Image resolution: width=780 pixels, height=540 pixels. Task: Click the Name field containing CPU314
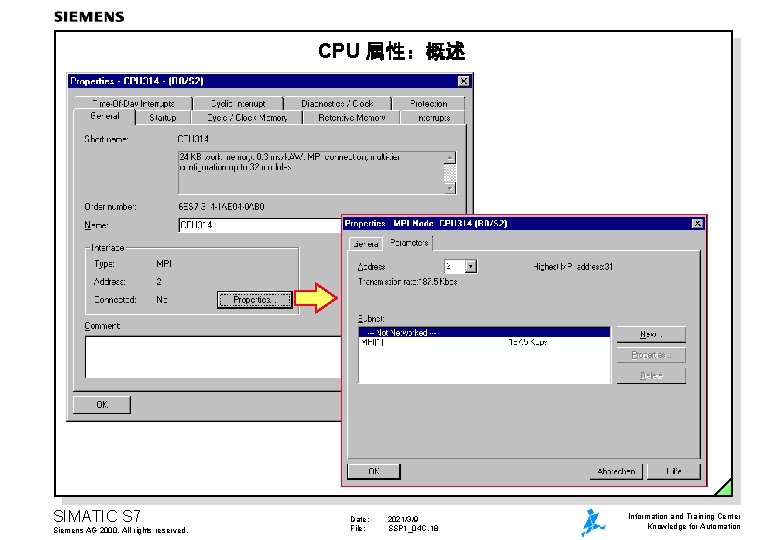[x=259, y=225]
